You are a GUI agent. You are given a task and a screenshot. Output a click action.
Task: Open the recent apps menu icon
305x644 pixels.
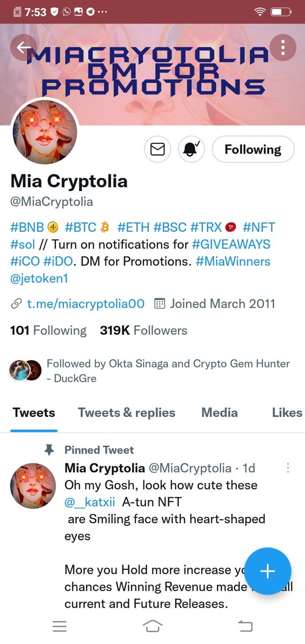[x=60, y=626]
